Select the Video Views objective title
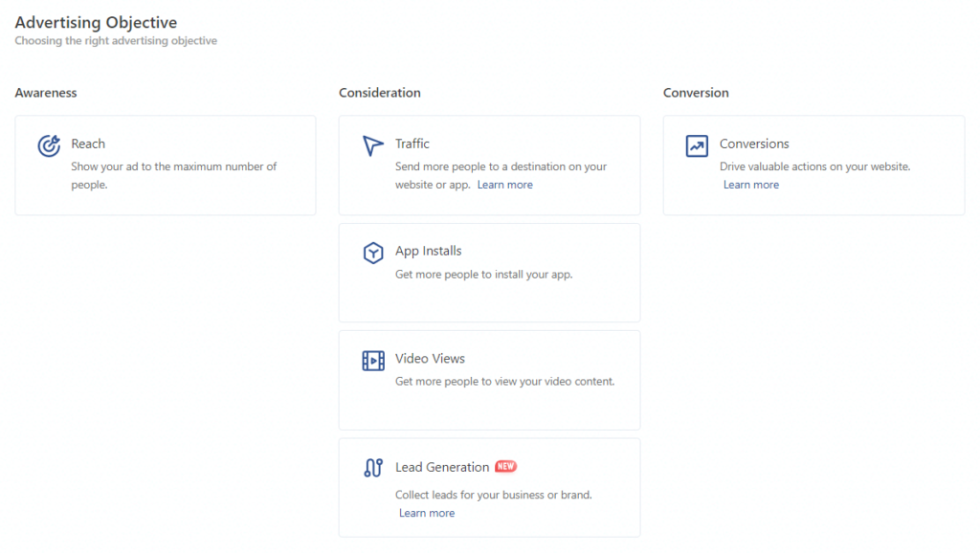 [x=430, y=359]
